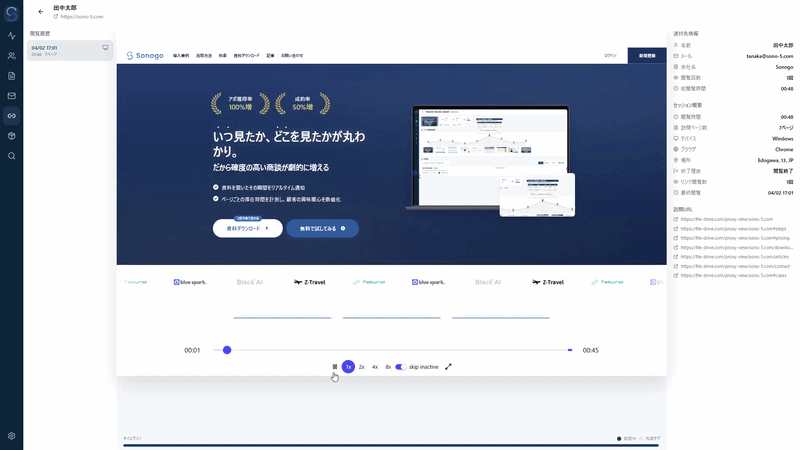
Task: Open the users/contacts sidebar icon
Action: coord(11,56)
